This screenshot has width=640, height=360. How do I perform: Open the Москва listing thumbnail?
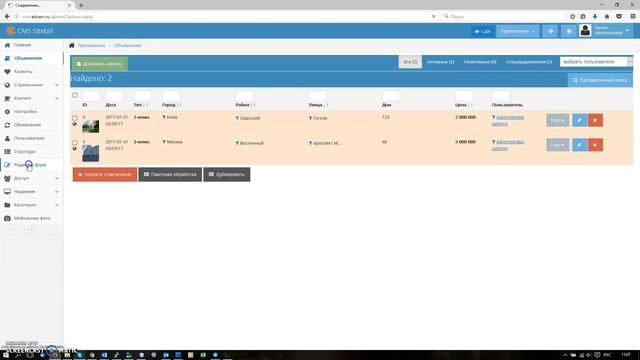click(91, 153)
